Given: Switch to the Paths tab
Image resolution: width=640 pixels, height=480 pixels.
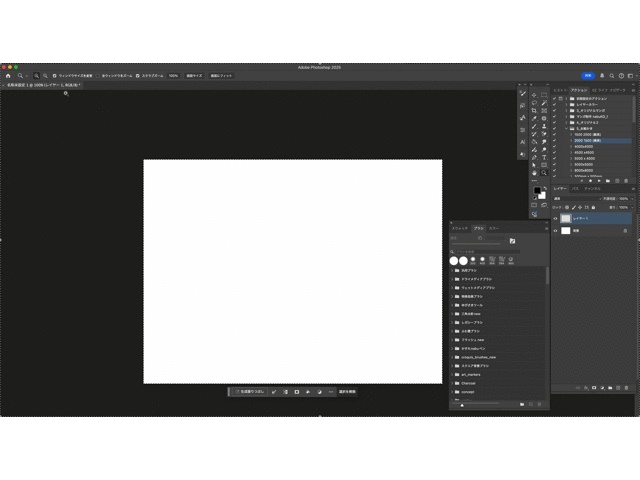Looking at the screenshot, I should tap(575, 189).
